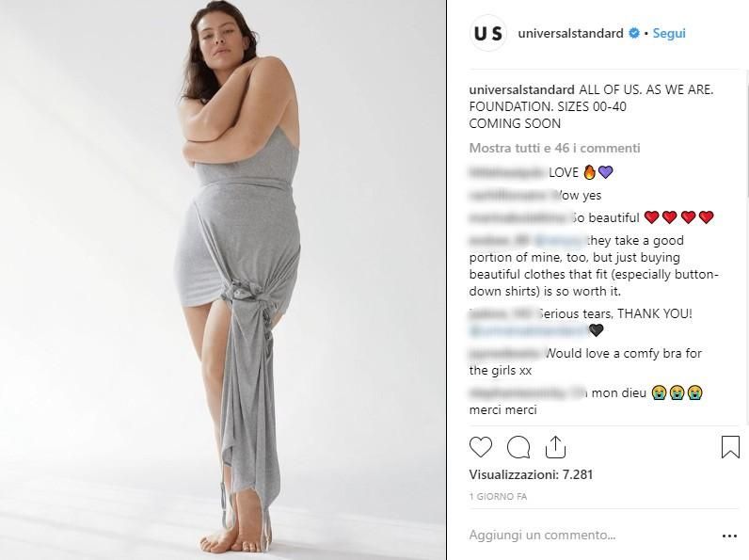Click the blurred mention in the 'they take a good' comment
The height and width of the screenshot is (560, 749).
pos(559,240)
